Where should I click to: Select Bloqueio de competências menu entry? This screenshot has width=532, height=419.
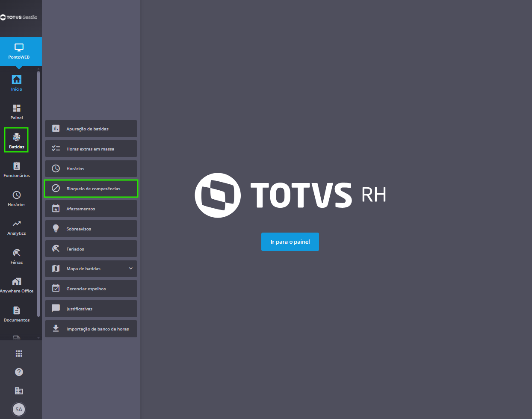(91, 189)
